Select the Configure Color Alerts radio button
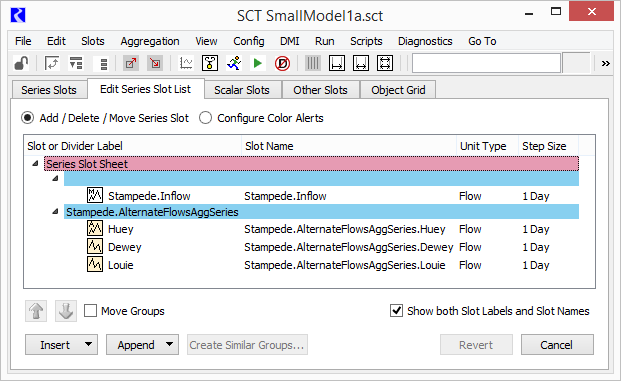This screenshot has width=621, height=381. tap(205, 118)
